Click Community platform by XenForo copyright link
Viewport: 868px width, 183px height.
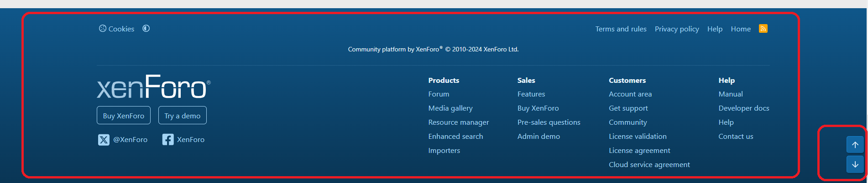pyautogui.click(x=433, y=49)
